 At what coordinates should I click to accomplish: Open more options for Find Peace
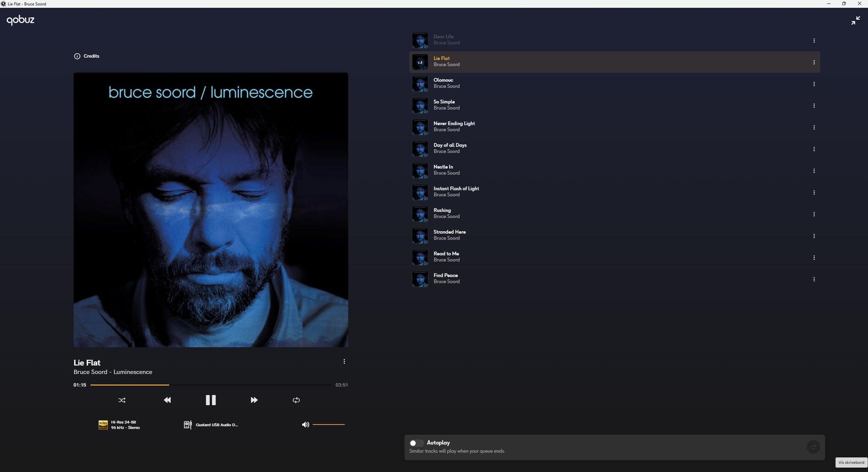tap(814, 279)
